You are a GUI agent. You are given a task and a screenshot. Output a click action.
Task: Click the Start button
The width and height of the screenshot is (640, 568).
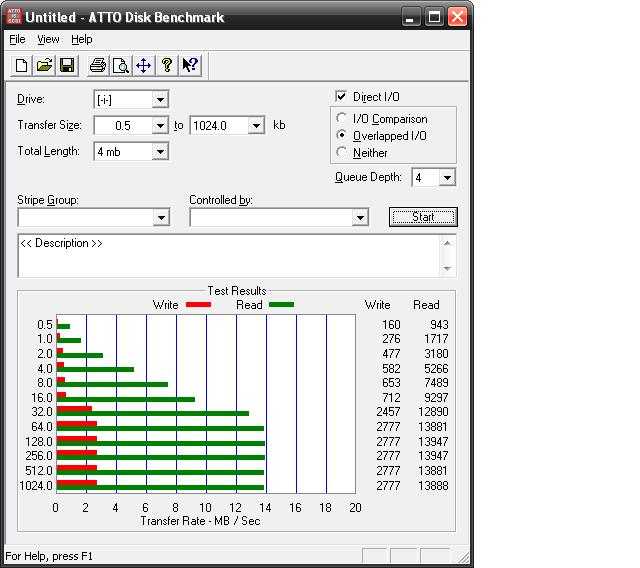[423, 217]
